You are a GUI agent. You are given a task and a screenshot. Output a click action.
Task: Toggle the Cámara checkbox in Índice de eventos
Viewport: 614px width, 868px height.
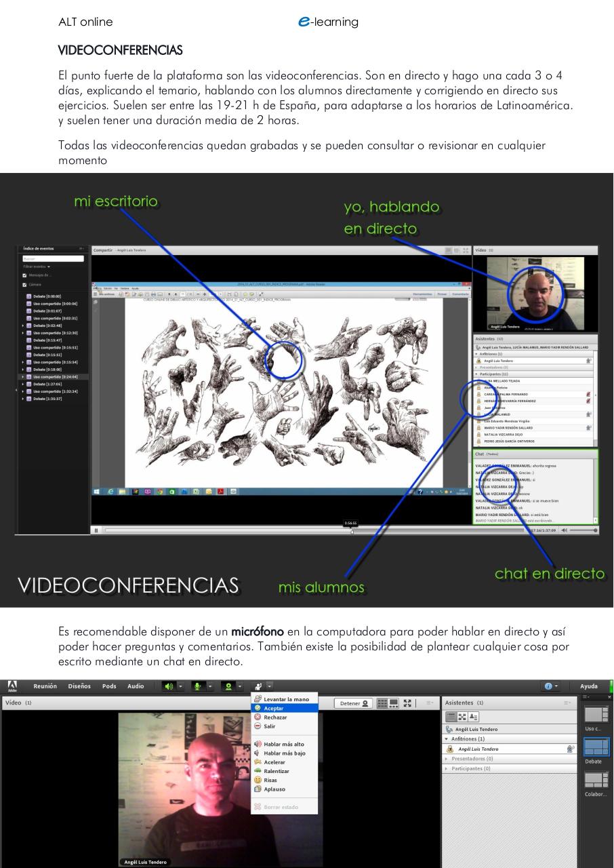pos(24,283)
